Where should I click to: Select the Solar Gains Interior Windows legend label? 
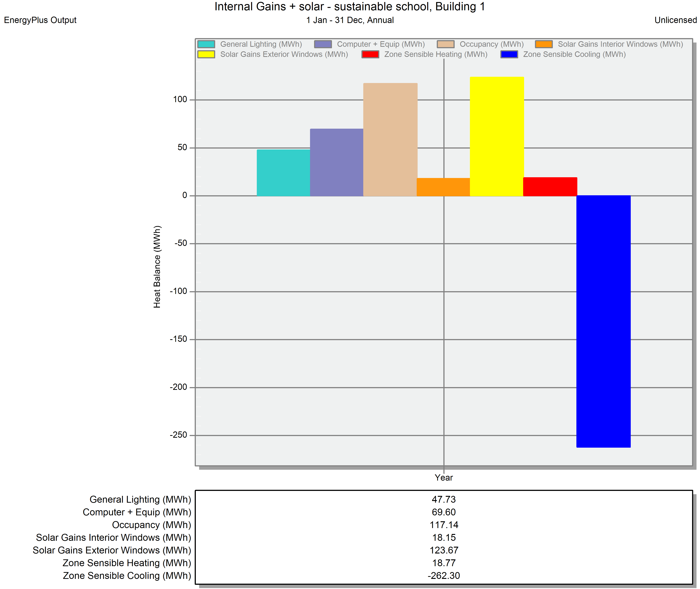pyautogui.click(x=620, y=44)
